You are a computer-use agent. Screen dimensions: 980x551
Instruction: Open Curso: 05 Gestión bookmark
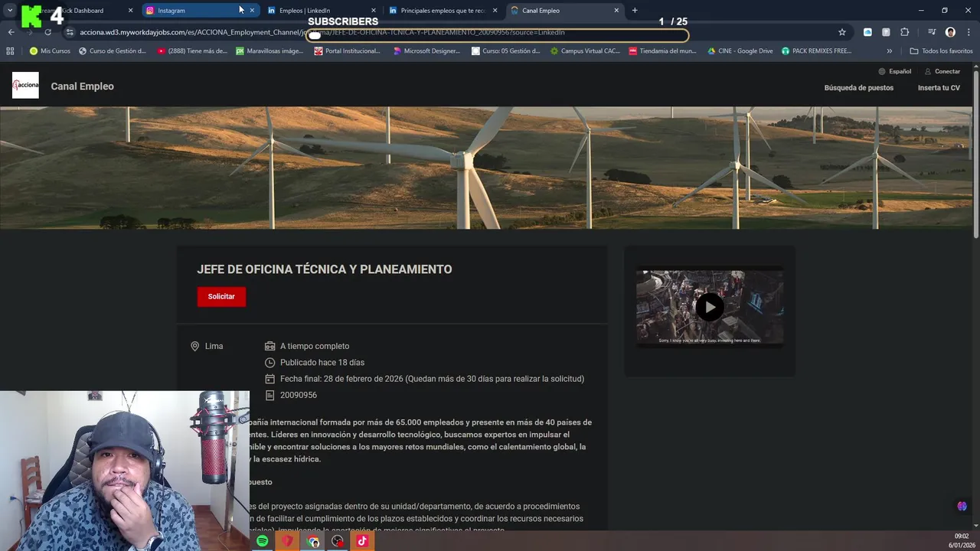(506, 51)
